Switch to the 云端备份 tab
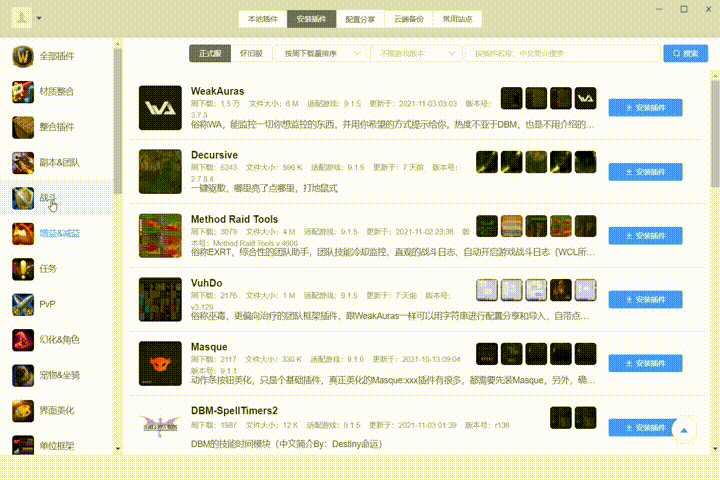The height and width of the screenshot is (480, 720). tap(409, 19)
